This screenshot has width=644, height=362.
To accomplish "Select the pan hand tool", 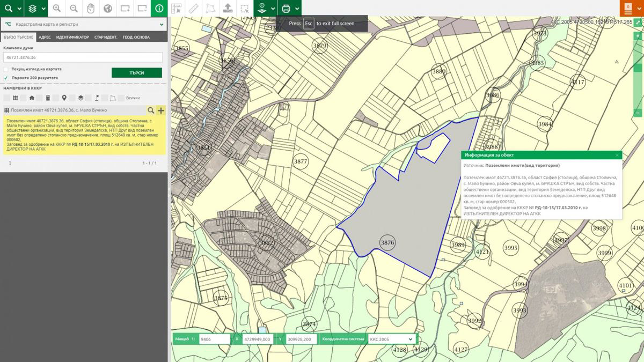I will tap(91, 8).
